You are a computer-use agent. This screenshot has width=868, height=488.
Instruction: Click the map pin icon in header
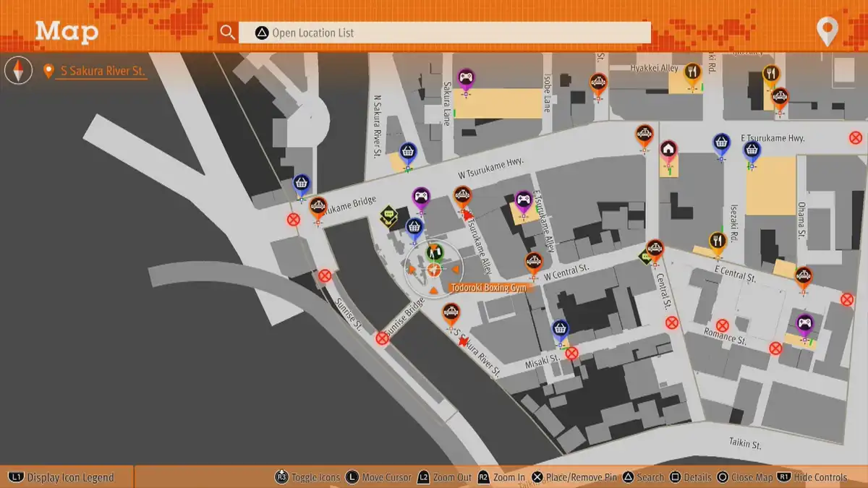click(x=826, y=32)
